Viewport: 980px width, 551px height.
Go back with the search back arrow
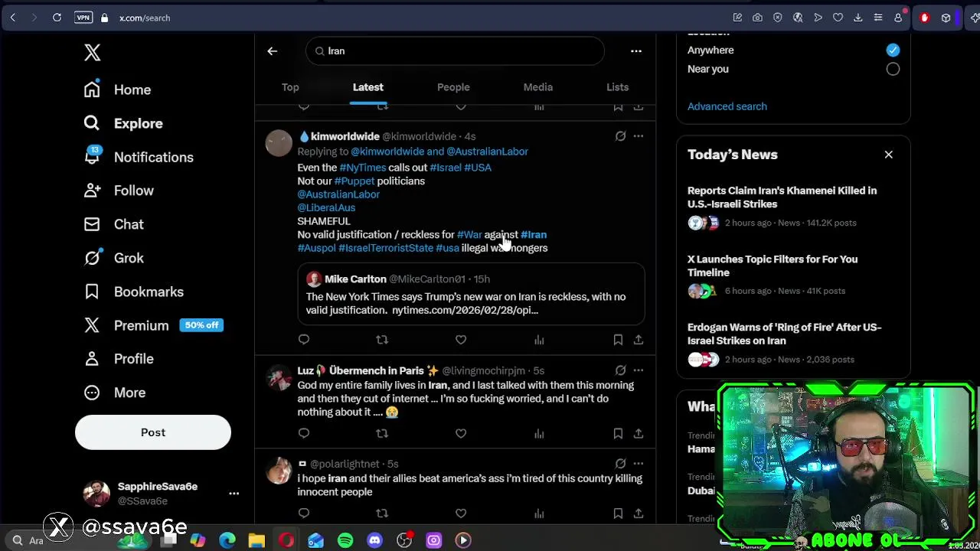point(272,51)
